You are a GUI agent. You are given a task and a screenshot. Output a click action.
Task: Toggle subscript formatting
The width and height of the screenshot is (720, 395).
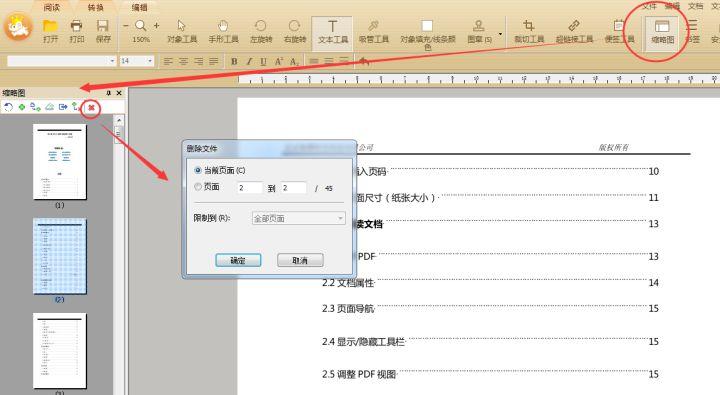click(x=294, y=61)
